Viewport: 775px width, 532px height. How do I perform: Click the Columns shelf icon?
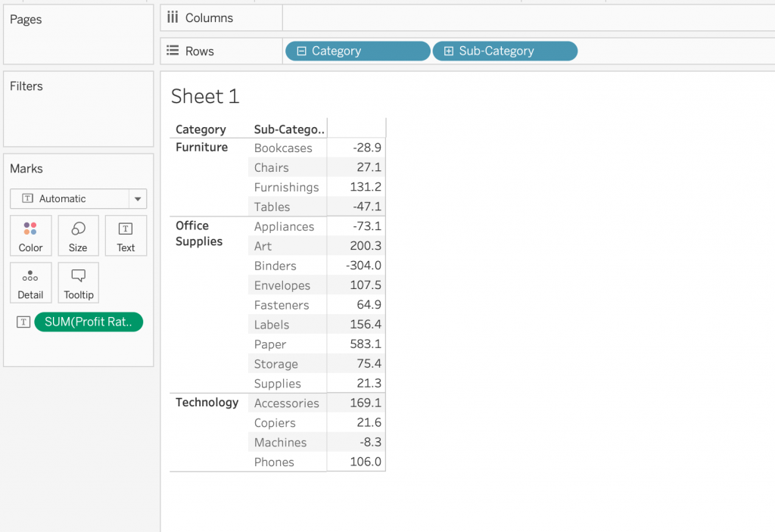[173, 17]
